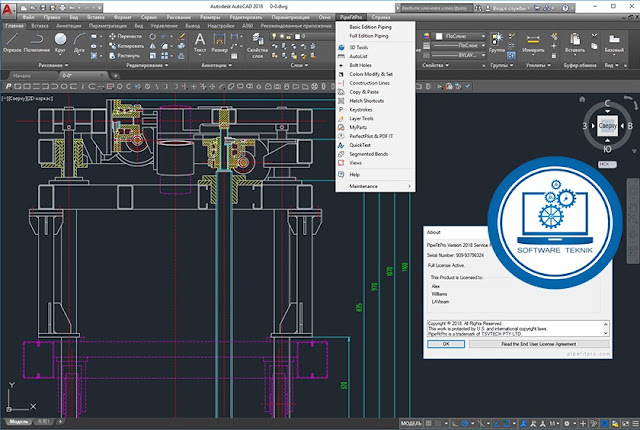
Task: Expand the Аннотации panel
Action: coord(216,65)
